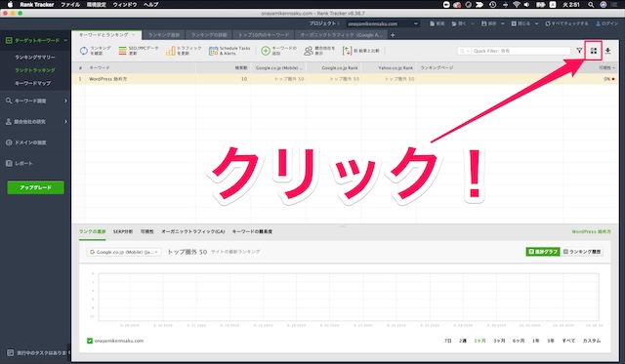Image resolution: width=625 pixels, height=364 pixels.
Task: Click the 閉じる close project button
Action: [x=521, y=23]
